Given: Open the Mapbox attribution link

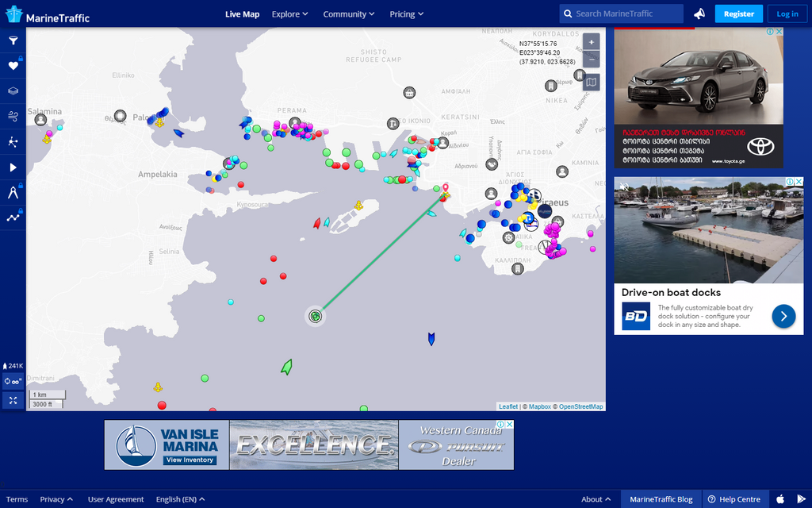Looking at the screenshot, I should [x=539, y=406].
